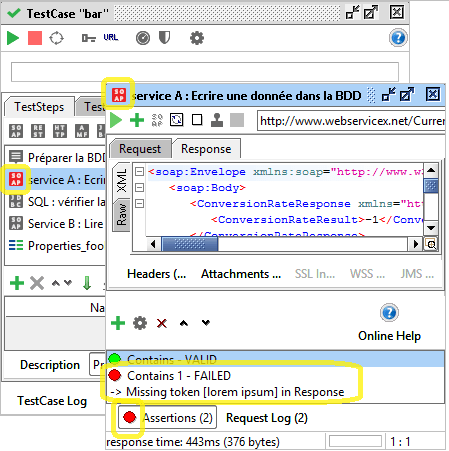Run the TestCase with green play button
The image size is (449, 451).
(x=13, y=38)
